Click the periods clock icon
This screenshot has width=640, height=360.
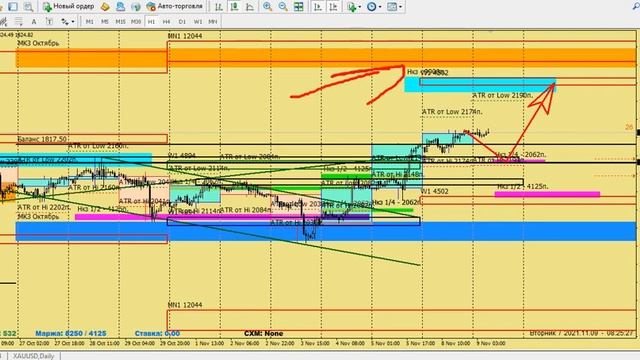[x=371, y=7]
